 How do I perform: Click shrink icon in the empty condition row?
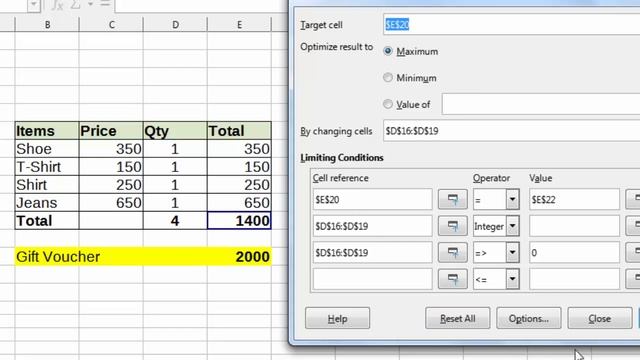(x=453, y=279)
